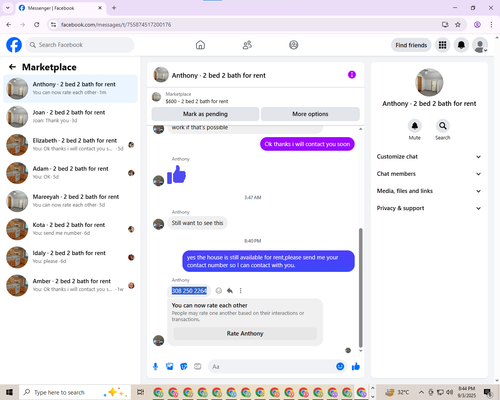Open the Groups icon in top navigation
The image size is (500, 400).
(294, 45)
